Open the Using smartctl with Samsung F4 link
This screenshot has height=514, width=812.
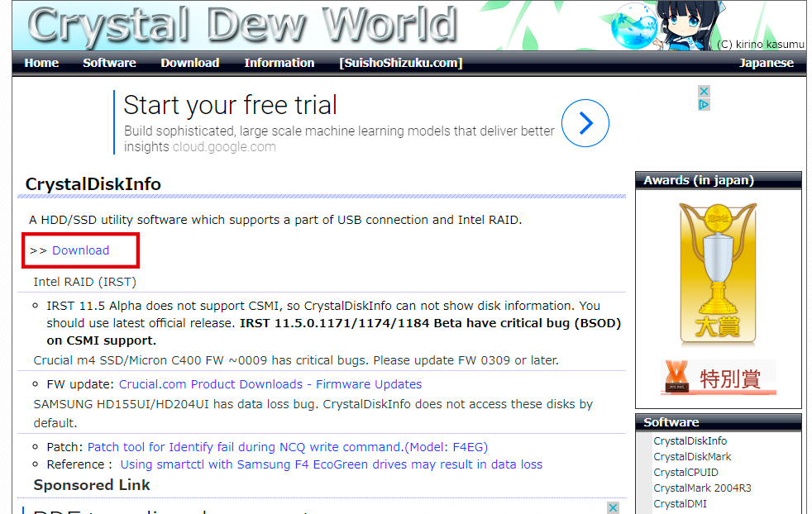332,464
